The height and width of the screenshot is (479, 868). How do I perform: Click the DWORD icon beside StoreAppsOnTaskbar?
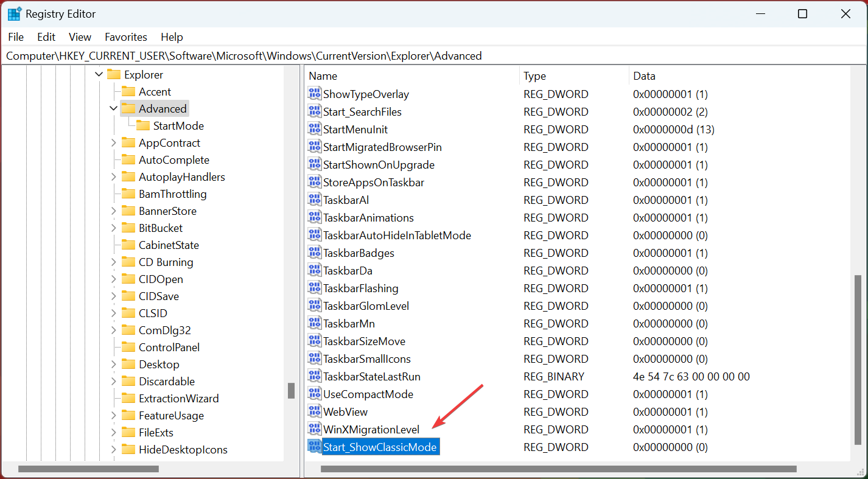click(x=314, y=182)
